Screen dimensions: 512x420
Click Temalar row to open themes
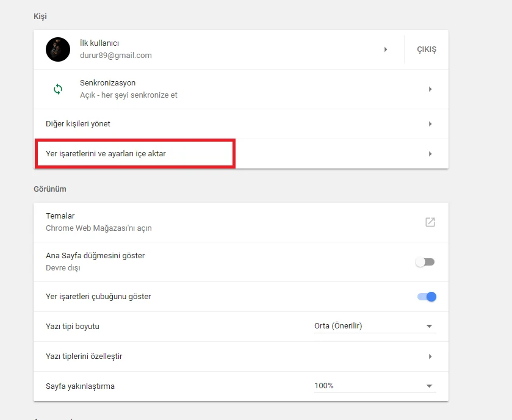click(x=60, y=216)
